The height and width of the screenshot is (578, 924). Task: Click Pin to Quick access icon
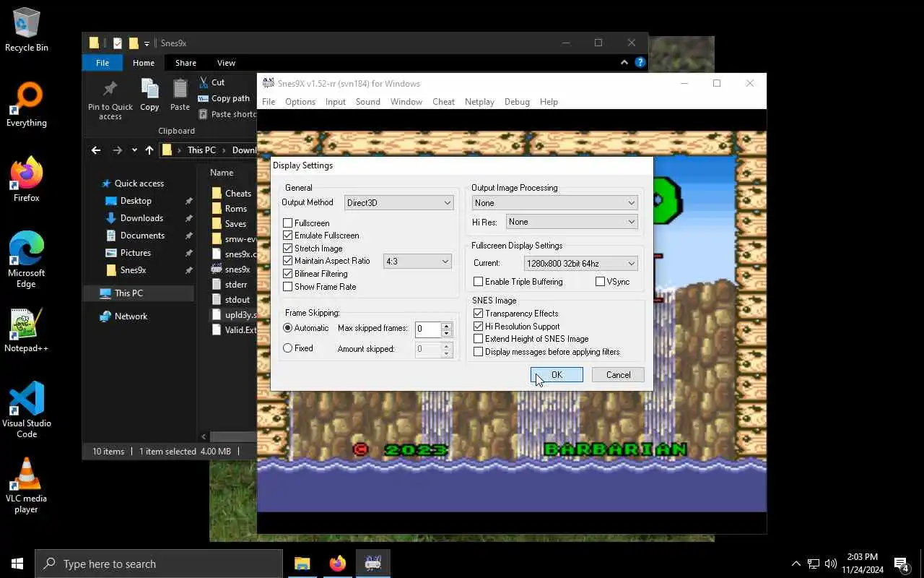pyautogui.click(x=110, y=99)
